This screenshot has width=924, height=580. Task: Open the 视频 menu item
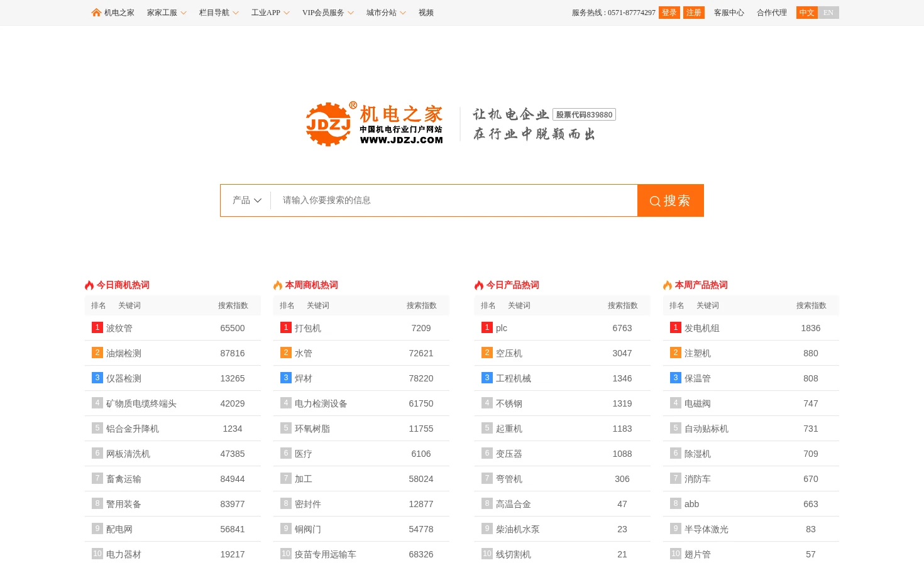(x=426, y=13)
